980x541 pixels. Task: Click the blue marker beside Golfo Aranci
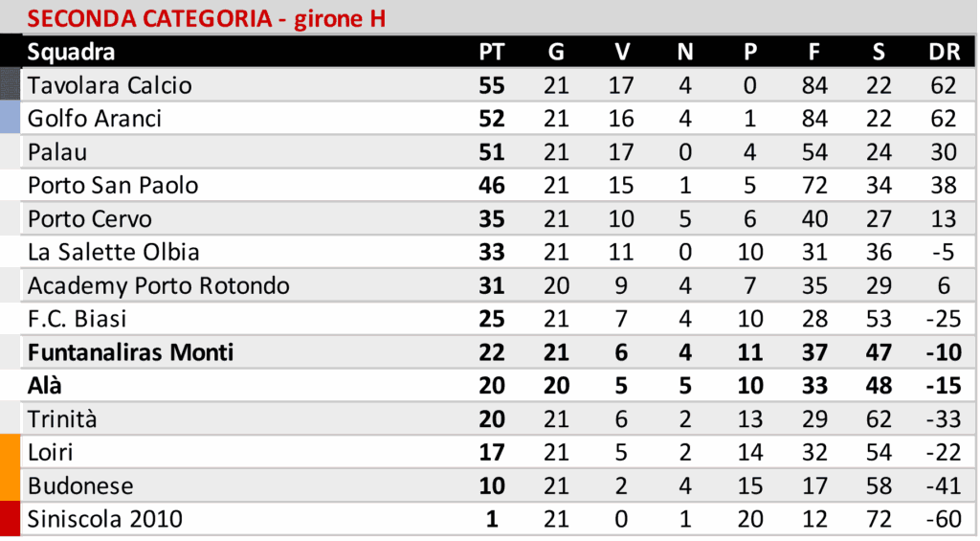click(11, 119)
